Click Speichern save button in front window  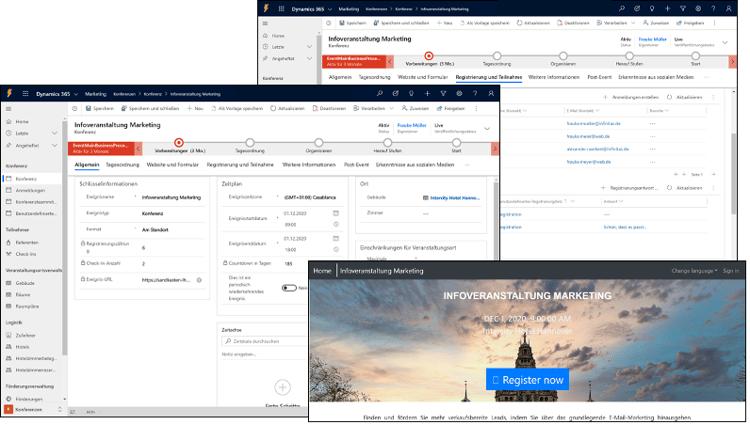point(99,109)
